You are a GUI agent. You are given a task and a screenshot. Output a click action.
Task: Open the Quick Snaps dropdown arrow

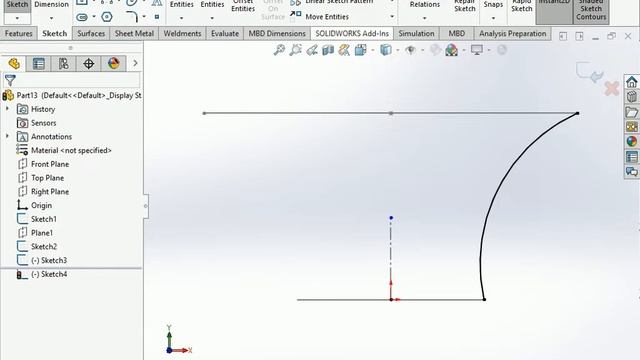[x=493, y=18]
